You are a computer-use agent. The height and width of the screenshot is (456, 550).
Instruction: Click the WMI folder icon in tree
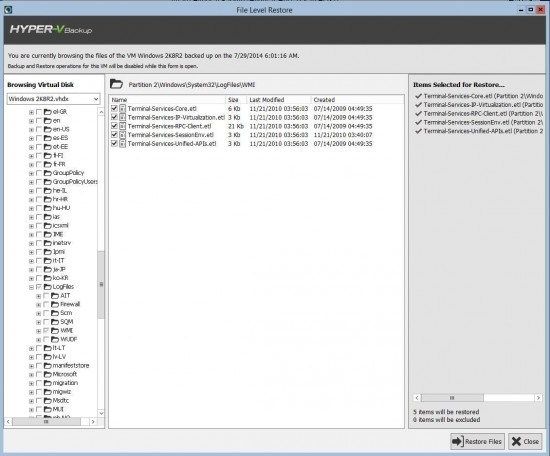click(x=55, y=331)
